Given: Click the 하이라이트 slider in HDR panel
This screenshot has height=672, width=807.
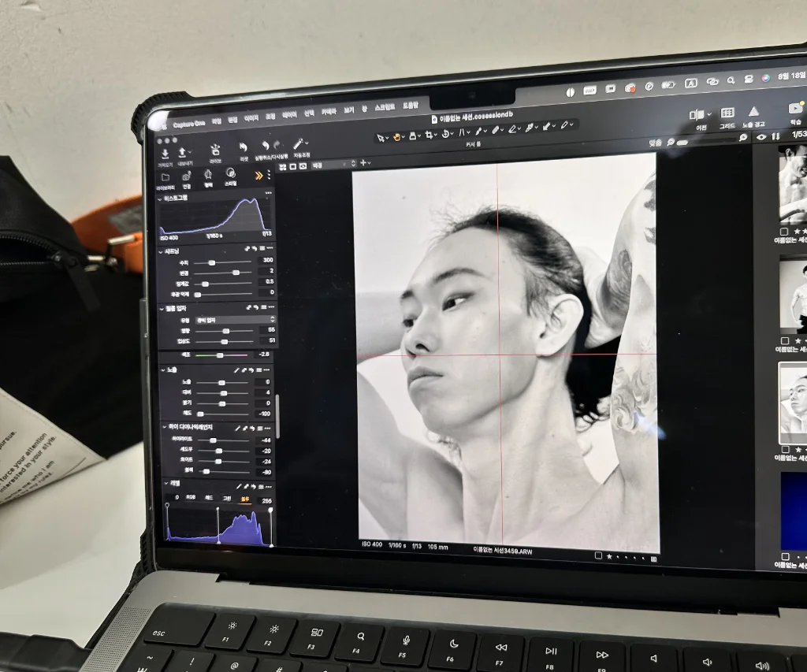Looking at the screenshot, I should pos(225,440).
